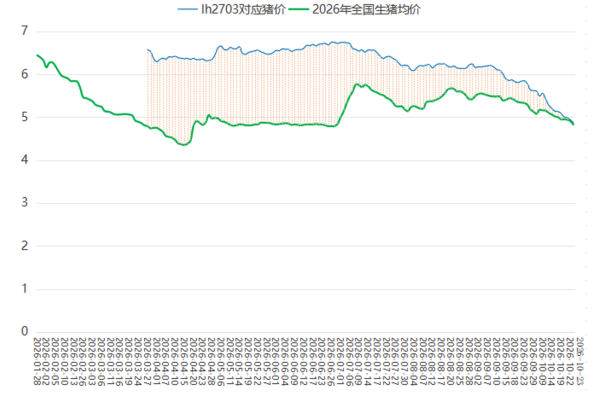Click the green line's lowest dip near 4.4
600x400 pixels.
184,145
